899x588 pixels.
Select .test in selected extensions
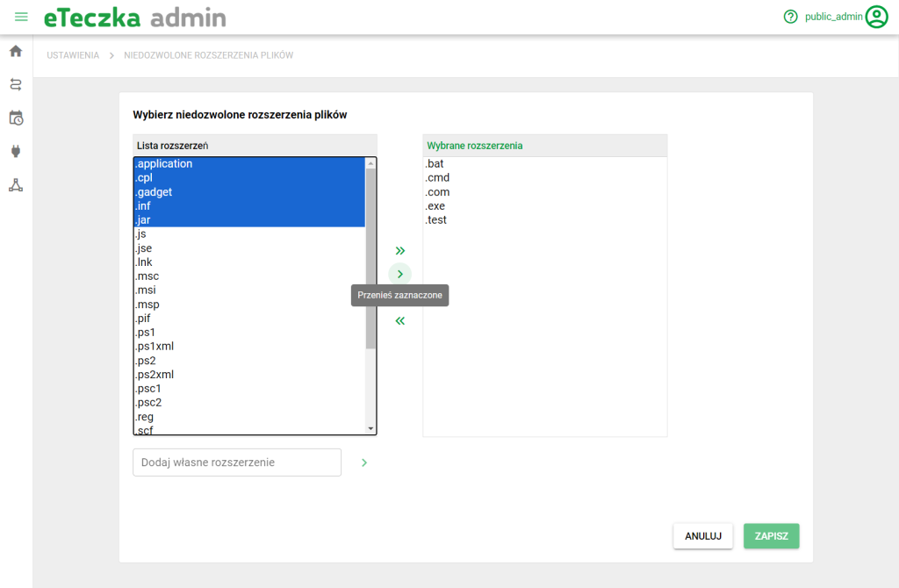(x=544, y=220)
